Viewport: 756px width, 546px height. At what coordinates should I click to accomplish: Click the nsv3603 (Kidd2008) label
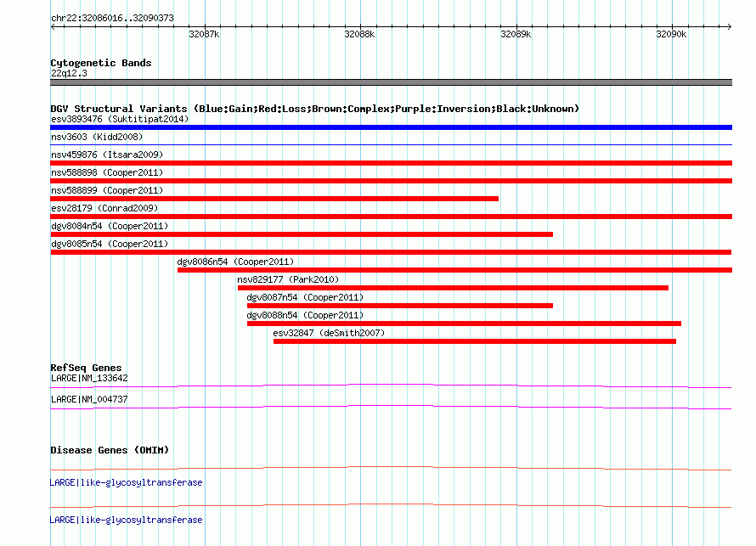pos(97,137)
